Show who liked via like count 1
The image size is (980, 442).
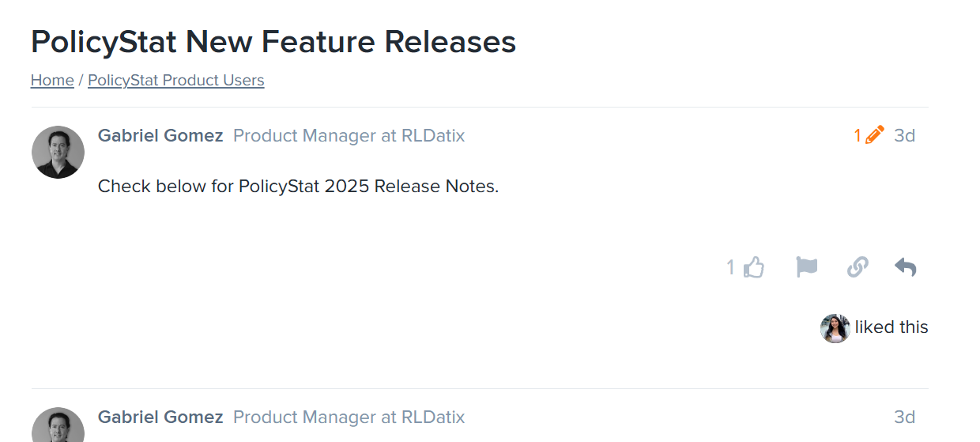[x=731, y=268]
